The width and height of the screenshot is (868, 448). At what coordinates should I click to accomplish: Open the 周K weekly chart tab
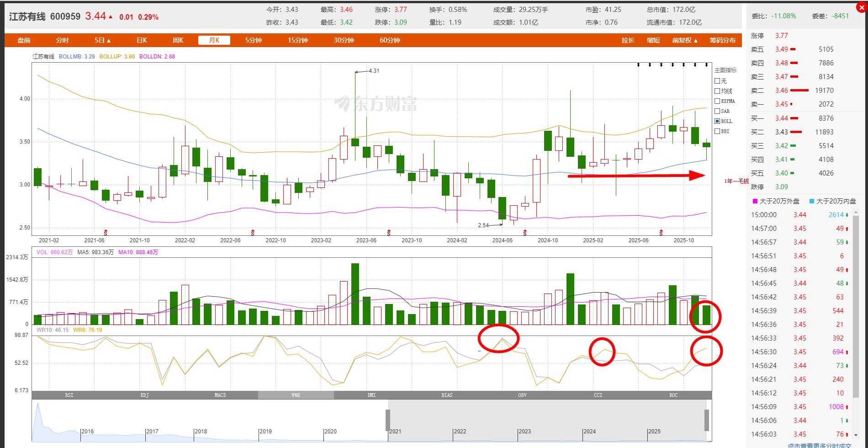[x=178, y=40]
